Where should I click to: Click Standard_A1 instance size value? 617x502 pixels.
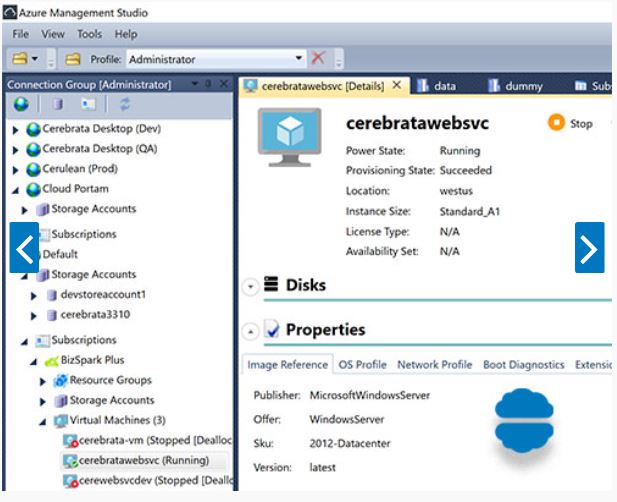coord(470,212)
